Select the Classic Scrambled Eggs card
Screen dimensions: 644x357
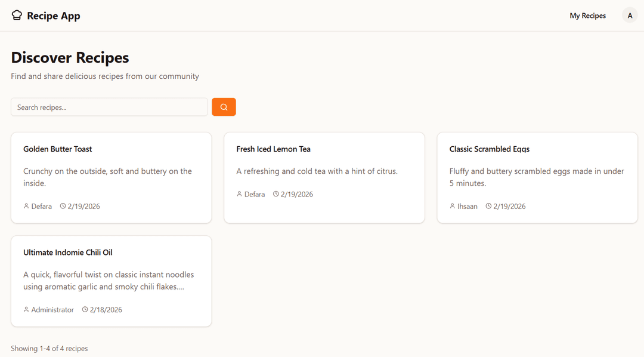tap(537, 177)
